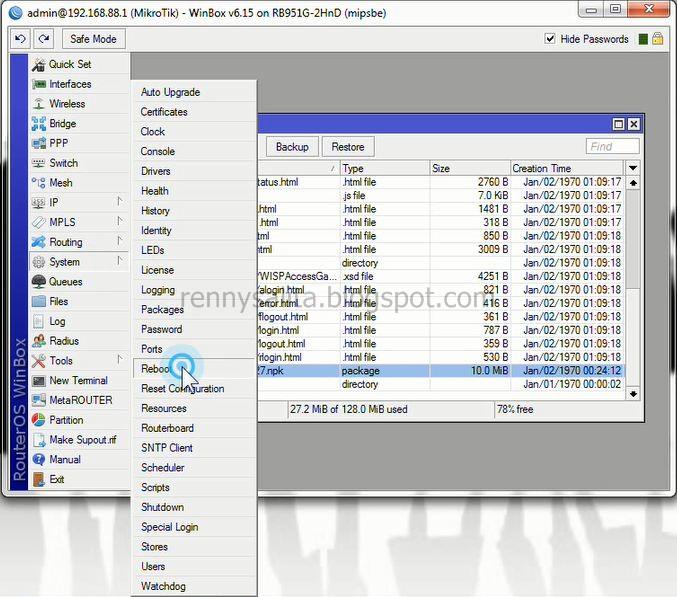Toggle Hide Passwords checkbox
Screen dimensions: 677x597
click(x=550, y=39)
